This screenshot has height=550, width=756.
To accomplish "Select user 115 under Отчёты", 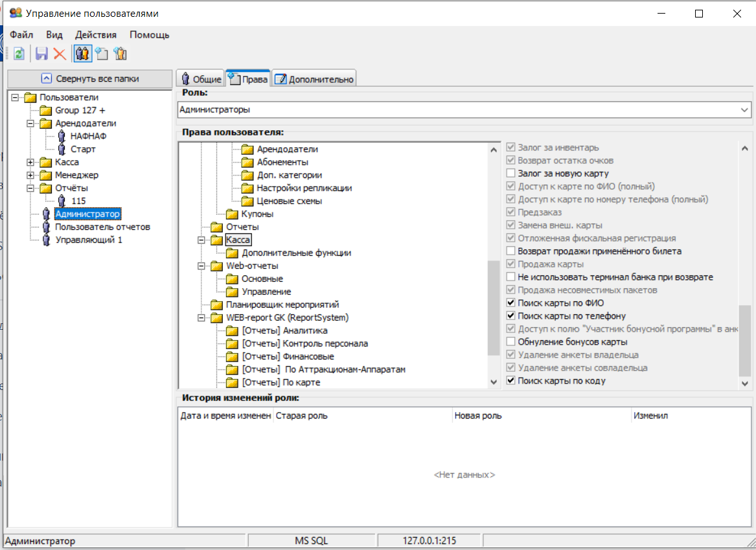I will (78, 201).
